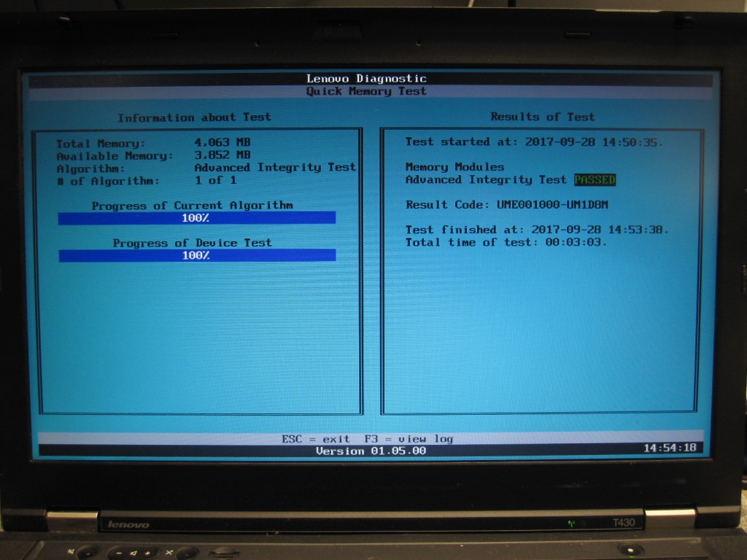
Task: Click the Test finished at 14:53:38 line
Action: (x=537, y=230)
